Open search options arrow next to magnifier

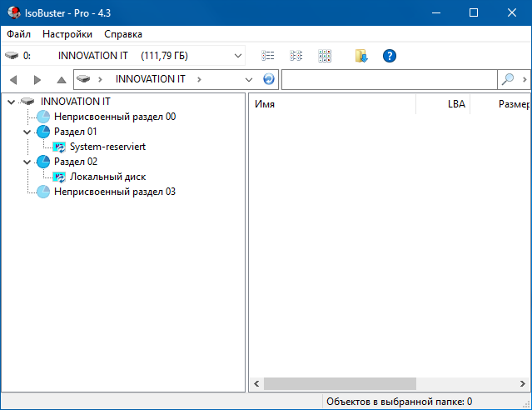pos(525,79)
